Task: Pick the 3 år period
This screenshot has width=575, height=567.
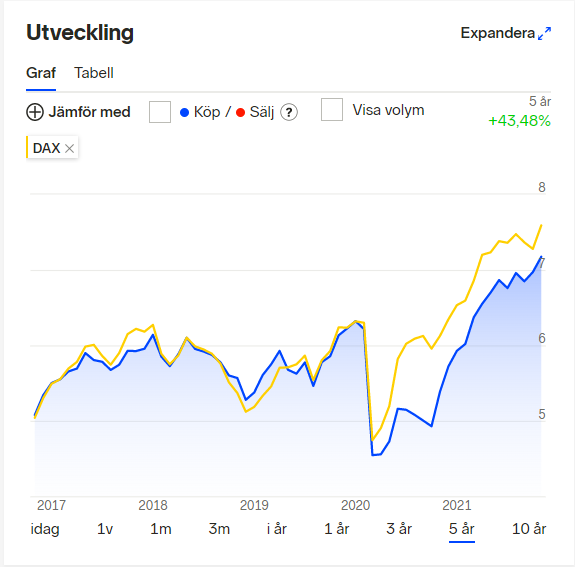Action: click(x=399, y=529)
